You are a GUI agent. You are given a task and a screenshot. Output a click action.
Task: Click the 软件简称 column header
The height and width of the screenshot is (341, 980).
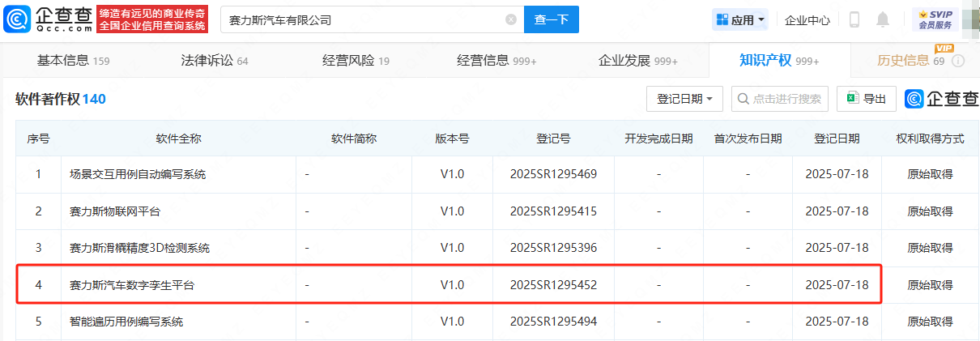point(354,139)
